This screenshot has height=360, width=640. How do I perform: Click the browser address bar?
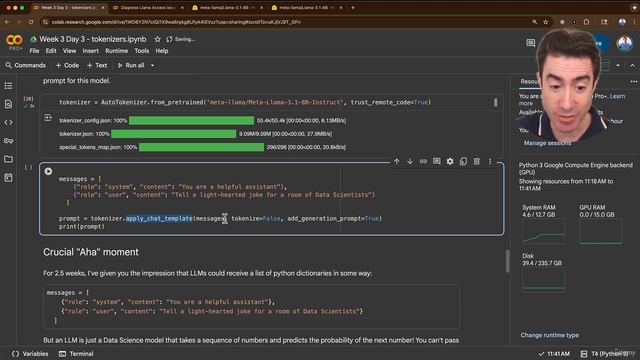click(286, 22)
